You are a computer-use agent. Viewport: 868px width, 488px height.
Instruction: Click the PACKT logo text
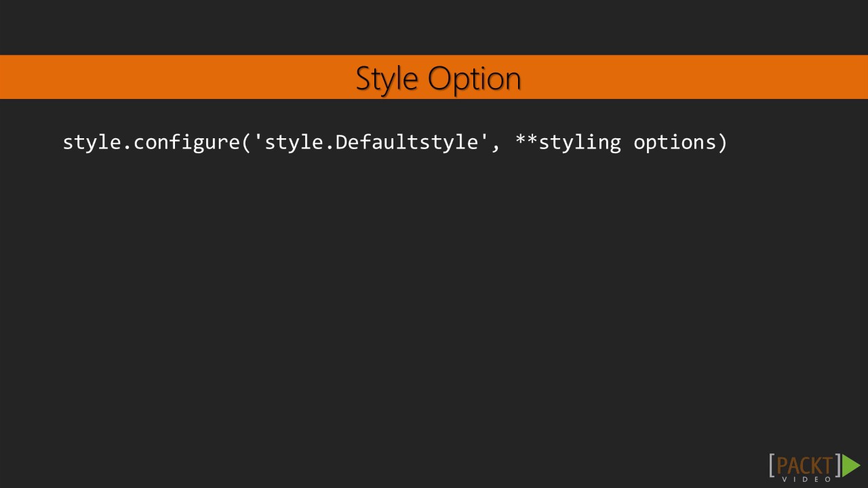[x=804, y=466]
